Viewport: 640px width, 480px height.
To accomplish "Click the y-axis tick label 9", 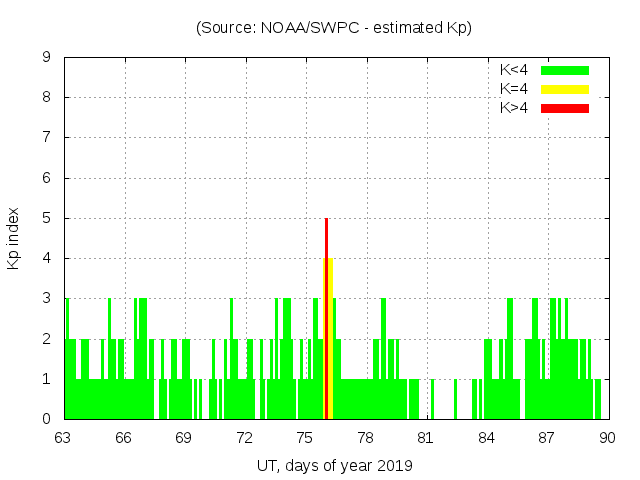I will [x=47, y=58].
